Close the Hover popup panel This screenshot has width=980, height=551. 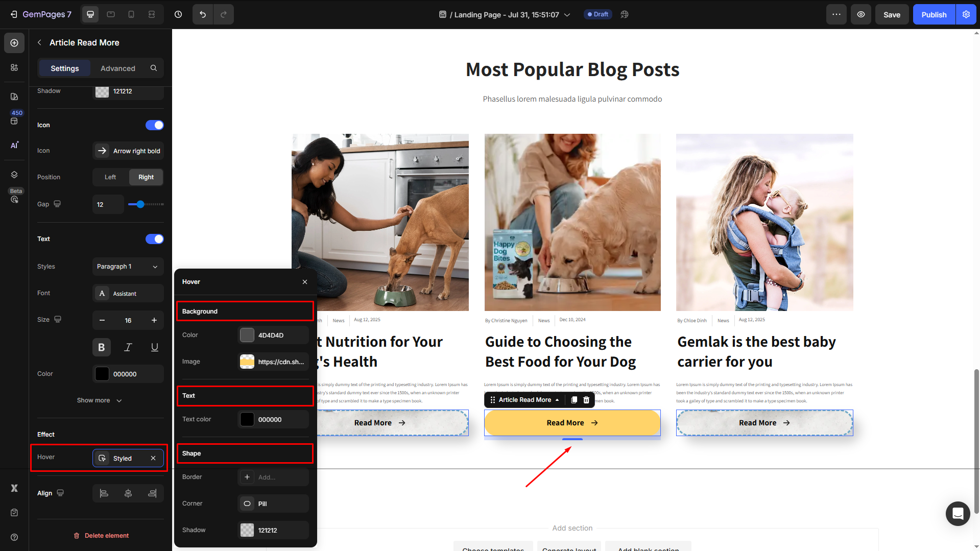click(305, 282)
